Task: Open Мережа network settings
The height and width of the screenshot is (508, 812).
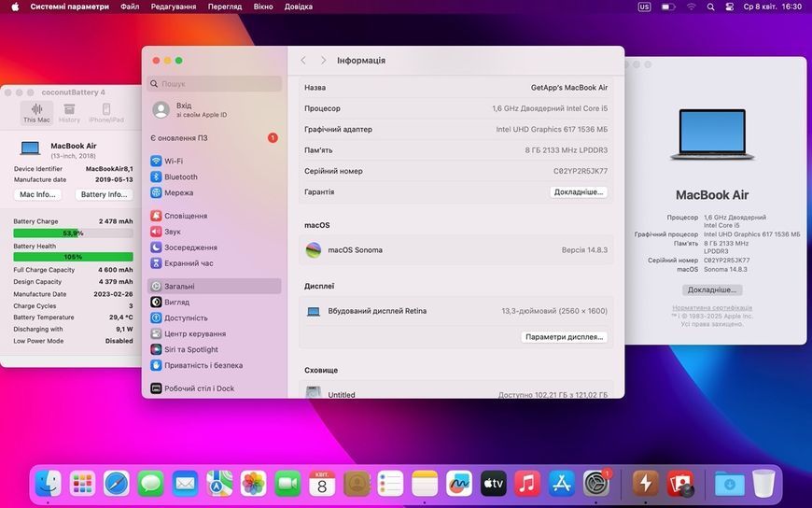Action: click(x=215, y=192)
